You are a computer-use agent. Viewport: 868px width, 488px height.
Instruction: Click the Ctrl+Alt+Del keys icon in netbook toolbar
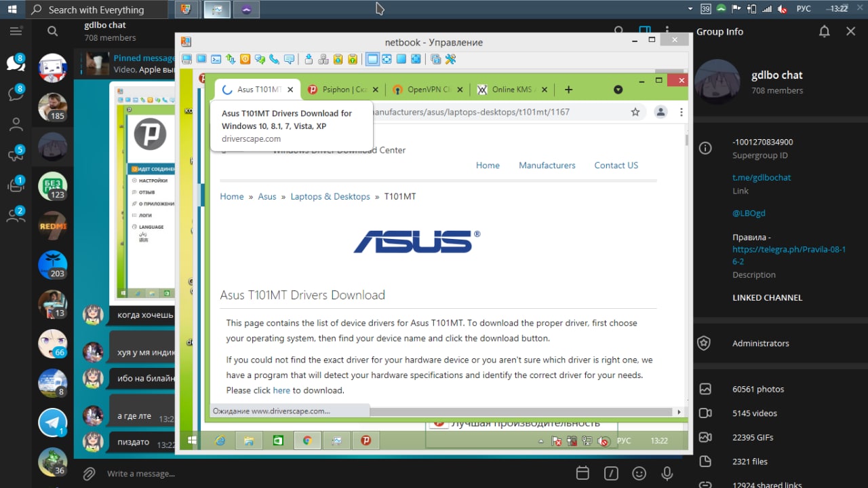[x=323, y=59]
